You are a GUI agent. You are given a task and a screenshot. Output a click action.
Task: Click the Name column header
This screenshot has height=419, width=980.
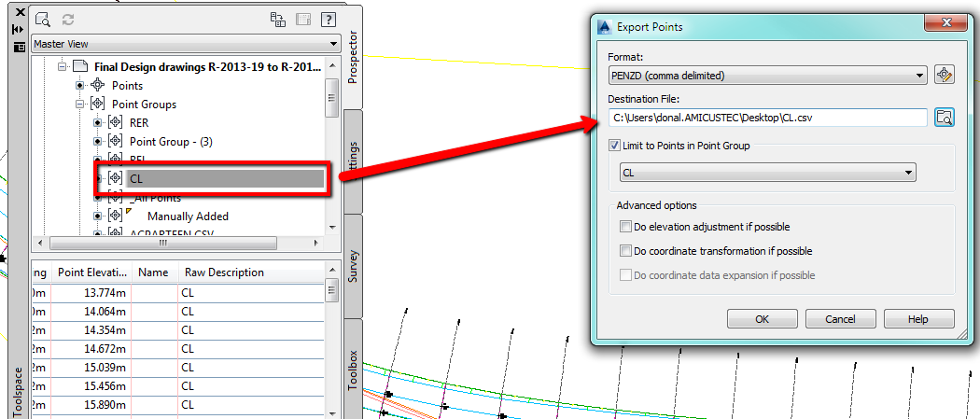(156, 272)
